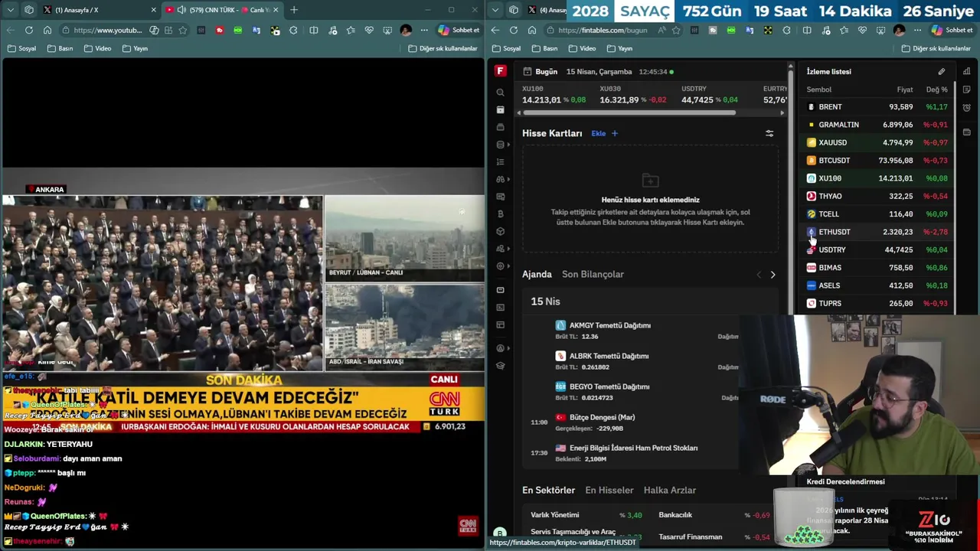Go back in the right browser window
This screenshot has height=551, width=980.
[495, 30]
